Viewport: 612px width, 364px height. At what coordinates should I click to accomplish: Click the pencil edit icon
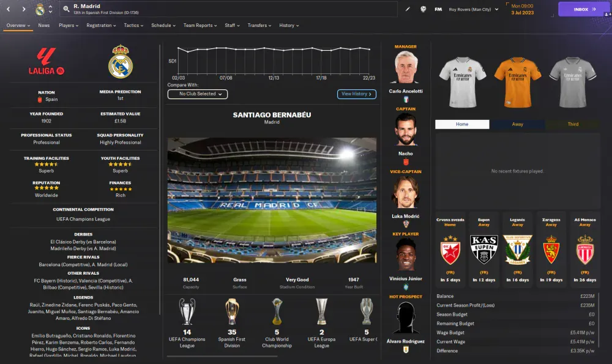(408, 9)
